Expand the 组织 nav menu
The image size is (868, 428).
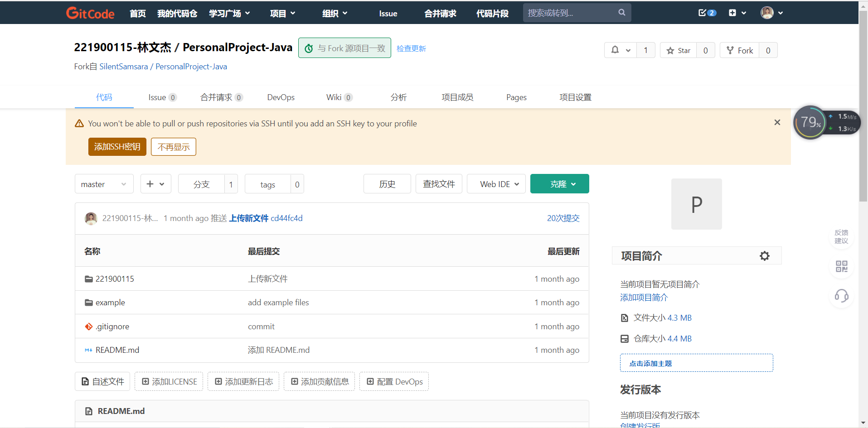click(335, 14)
